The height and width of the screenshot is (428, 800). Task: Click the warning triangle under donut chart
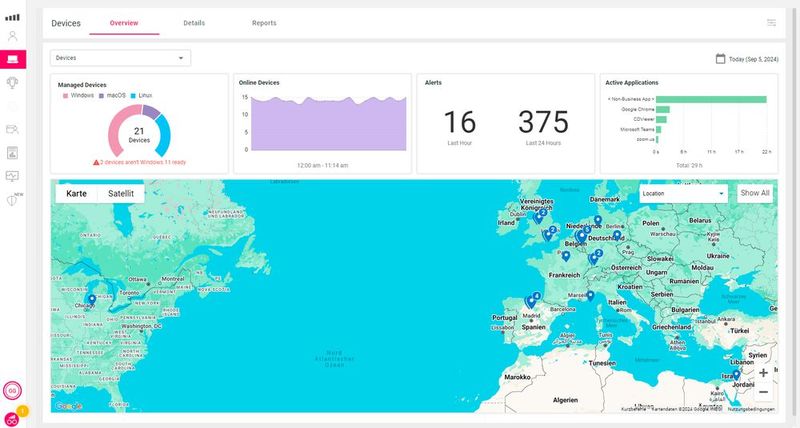96,162
